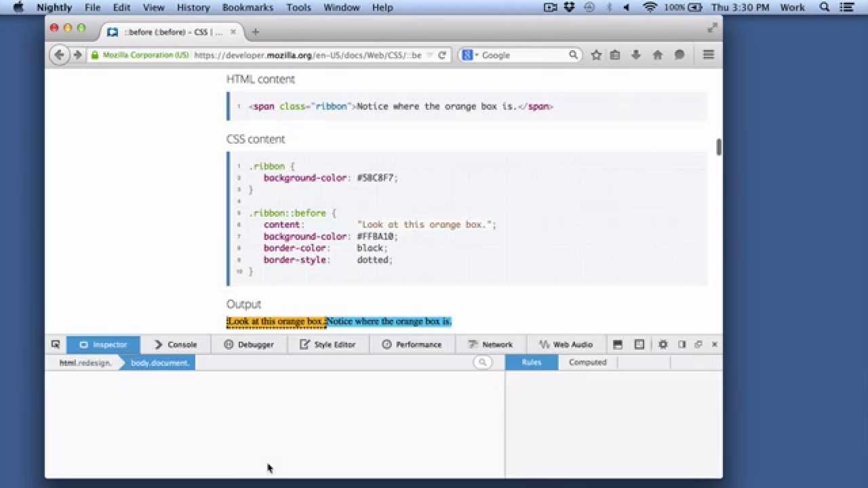Enter full screen with the expand arrows icon
Viewport: 868px width, 488px height.
(x=712, y=28)
